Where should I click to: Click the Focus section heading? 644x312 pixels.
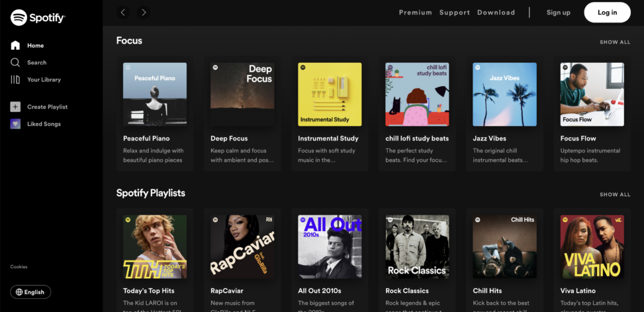(x=129, y=40)
